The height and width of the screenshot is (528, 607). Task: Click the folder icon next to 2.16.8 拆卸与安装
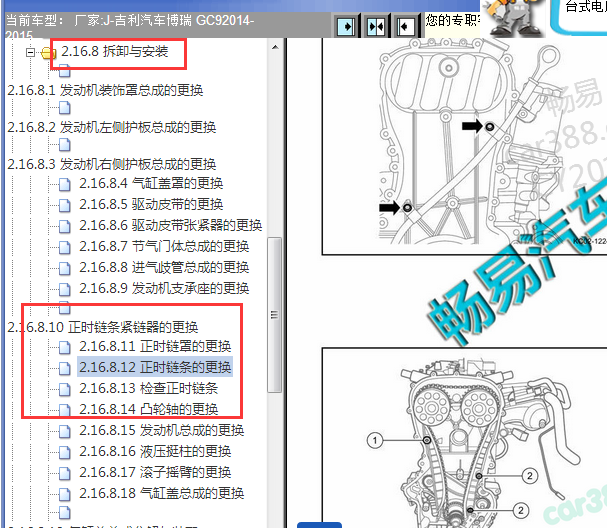pos(48,53)
